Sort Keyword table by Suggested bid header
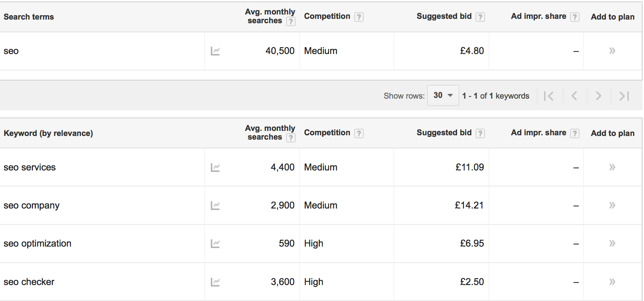This screenshot has width=644, height=301. (x=444, y=133)
